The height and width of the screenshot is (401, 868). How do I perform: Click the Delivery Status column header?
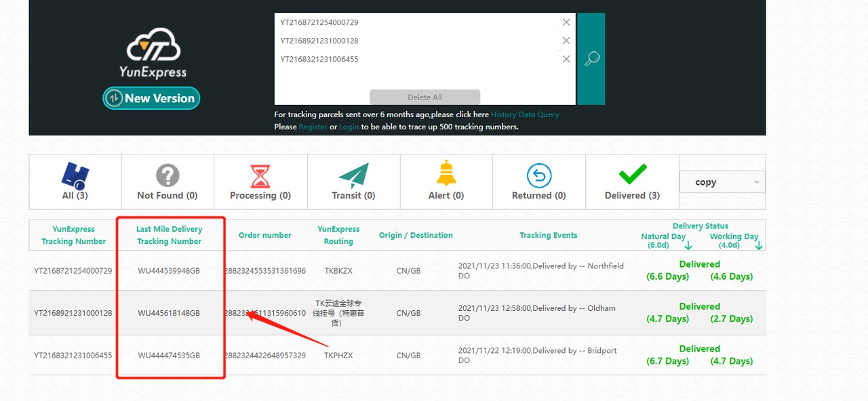(701, 226)
